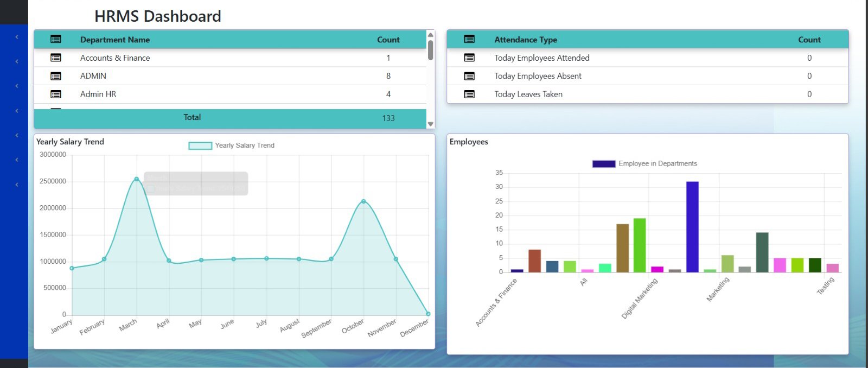Screen dimensions: 868x368
Task: Select the Accounts & Finance department row
Action: coord(115,58)
